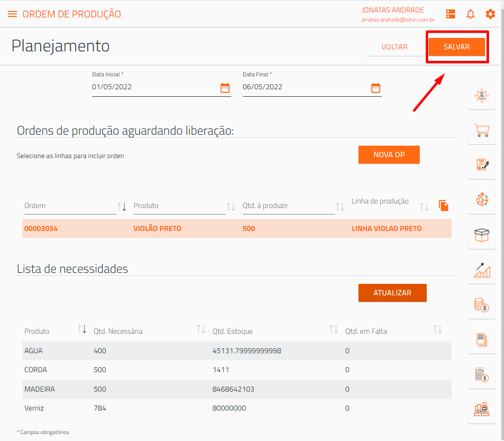Screen dimensions: 504x441
Task: Sort needs list by Produto arrows
Action: [82, 329]
